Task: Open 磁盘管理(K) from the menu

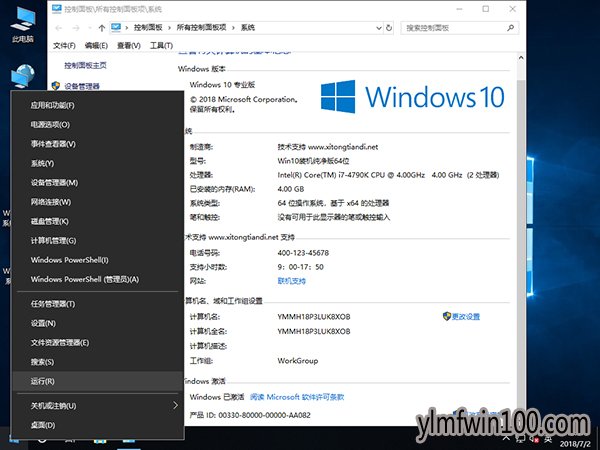Action: click(49, 222)
